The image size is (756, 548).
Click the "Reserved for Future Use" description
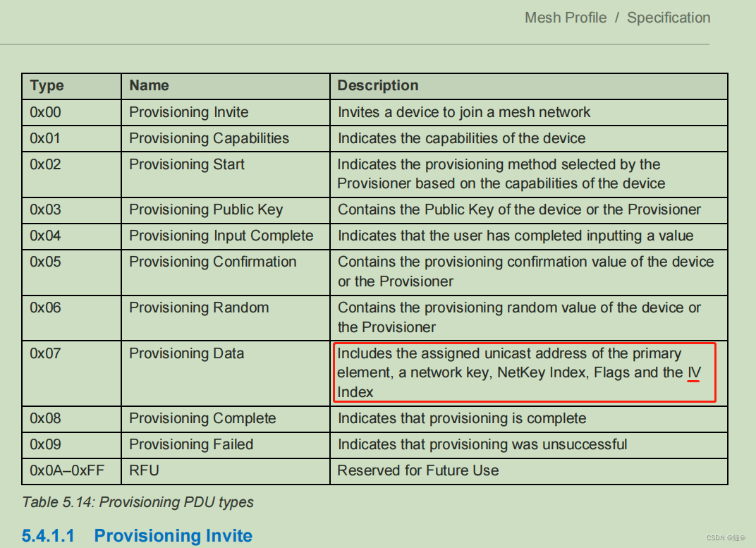(418, 470)
